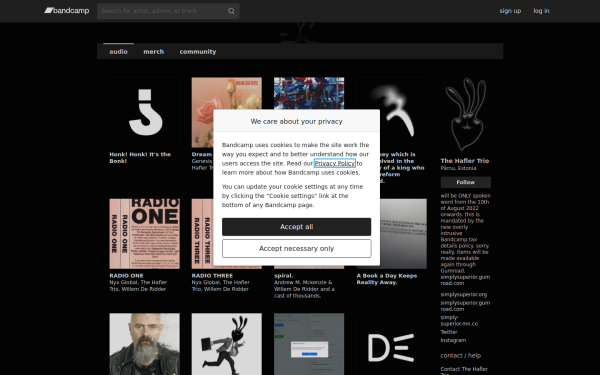Click the Bandcamp logo
Screen dimensions: 600x375
(x=67, y=11)
